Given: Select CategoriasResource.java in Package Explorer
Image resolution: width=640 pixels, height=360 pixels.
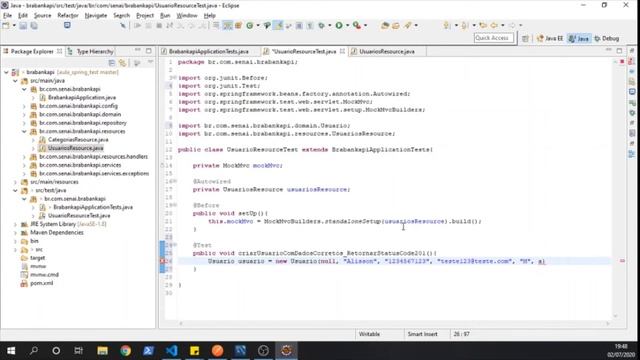Looking at the screenshot, I should [78, 140].
